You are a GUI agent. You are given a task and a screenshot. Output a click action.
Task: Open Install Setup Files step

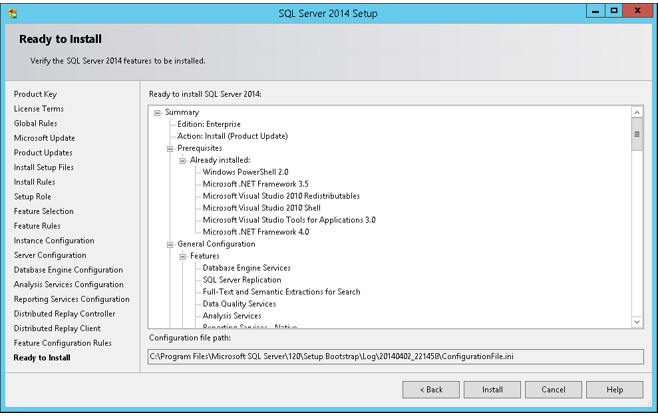point(44,167)
